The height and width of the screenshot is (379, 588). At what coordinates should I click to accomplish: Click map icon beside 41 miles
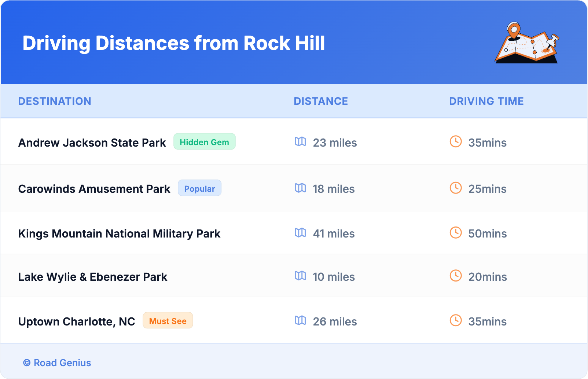(x=300, y=232)
